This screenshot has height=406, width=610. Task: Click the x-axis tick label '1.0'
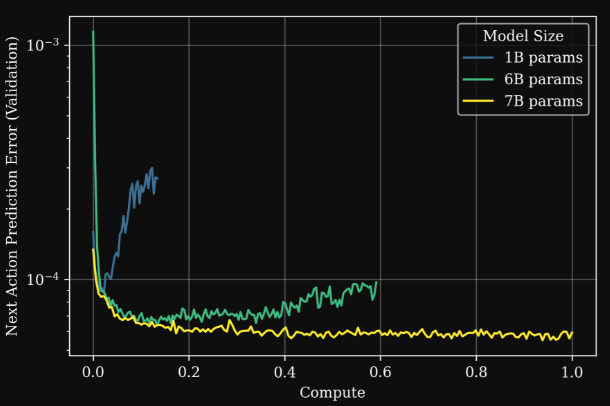coord(572,372)
